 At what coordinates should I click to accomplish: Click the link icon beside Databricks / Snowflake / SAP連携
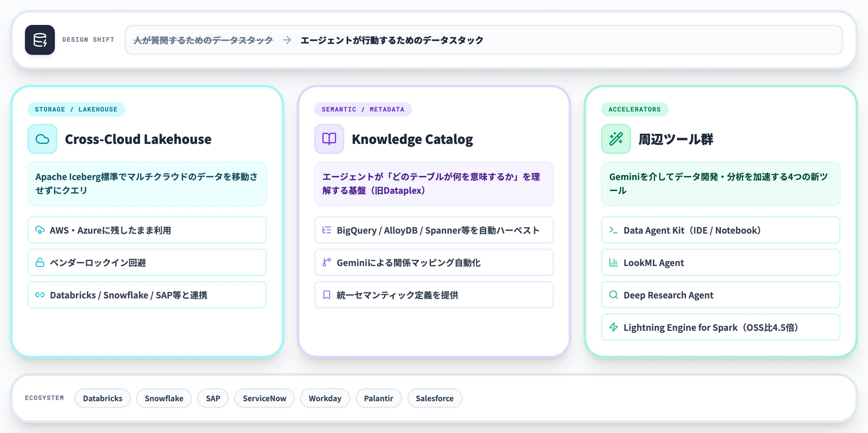[x=40, y=295]
